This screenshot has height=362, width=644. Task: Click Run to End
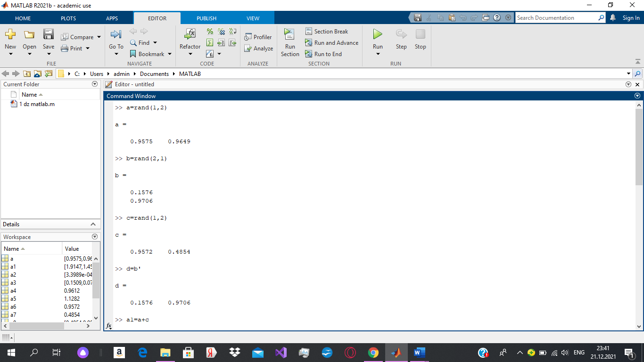click(323, 54)
